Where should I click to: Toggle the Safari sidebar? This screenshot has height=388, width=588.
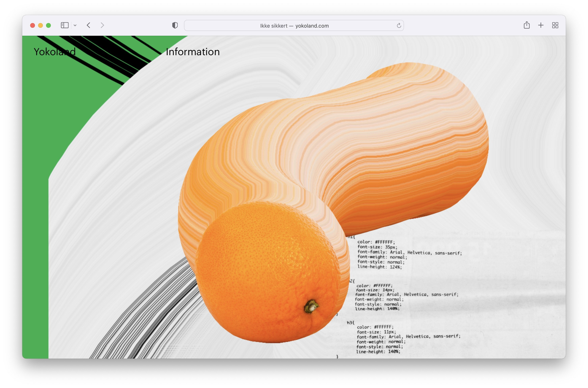65,25
